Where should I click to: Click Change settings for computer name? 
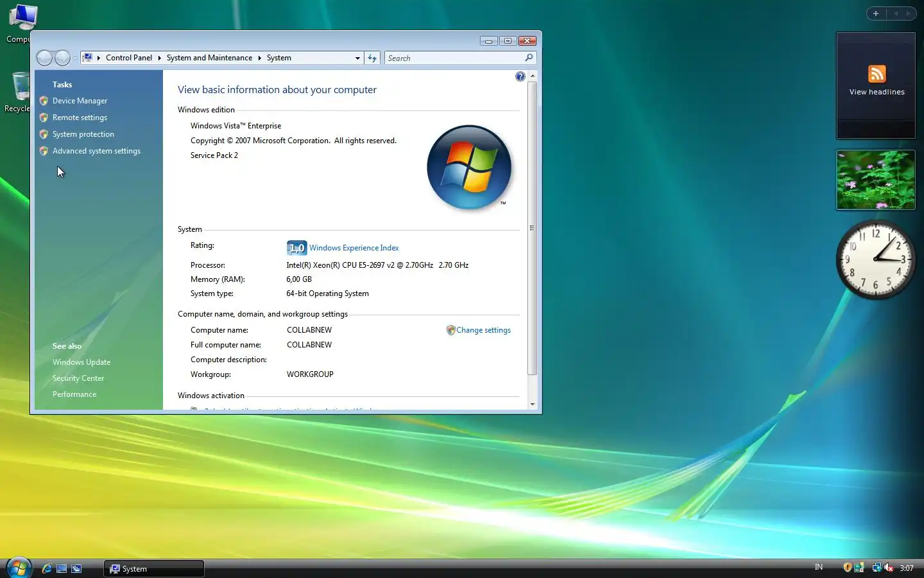[x=483, y=330]
